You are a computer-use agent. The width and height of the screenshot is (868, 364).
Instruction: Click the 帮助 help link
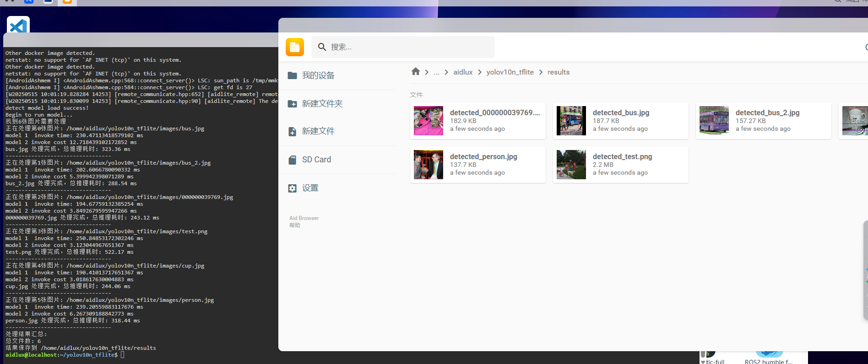pos(295,225)
